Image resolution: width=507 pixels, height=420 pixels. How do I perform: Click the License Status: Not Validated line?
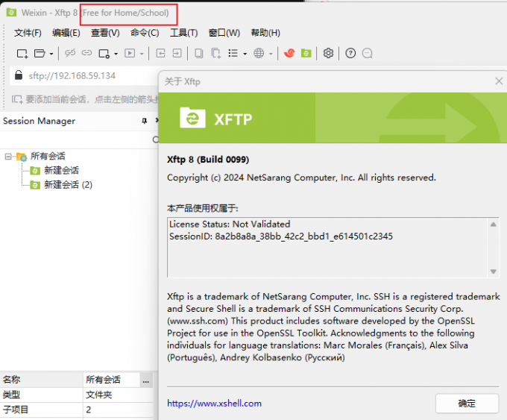coord(230,225)
